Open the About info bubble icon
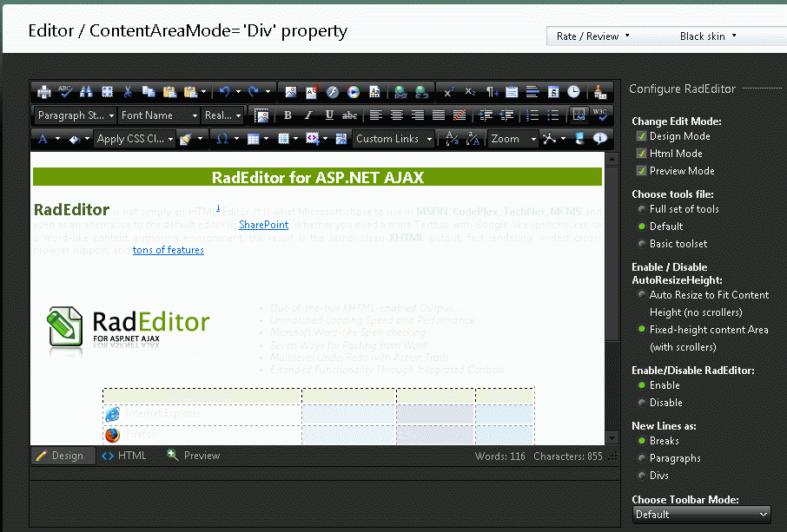Image resolution: width=787 pixels, height=532 pixels. coord(599,139)
